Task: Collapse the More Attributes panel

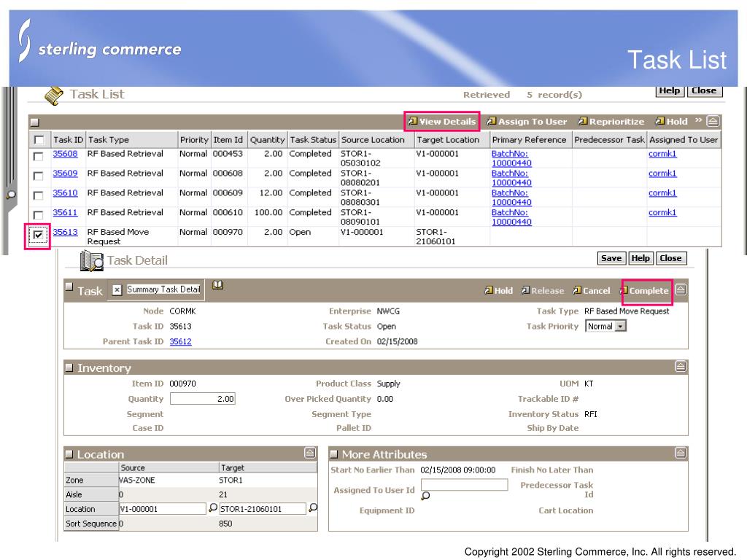Action: [681, 453]
